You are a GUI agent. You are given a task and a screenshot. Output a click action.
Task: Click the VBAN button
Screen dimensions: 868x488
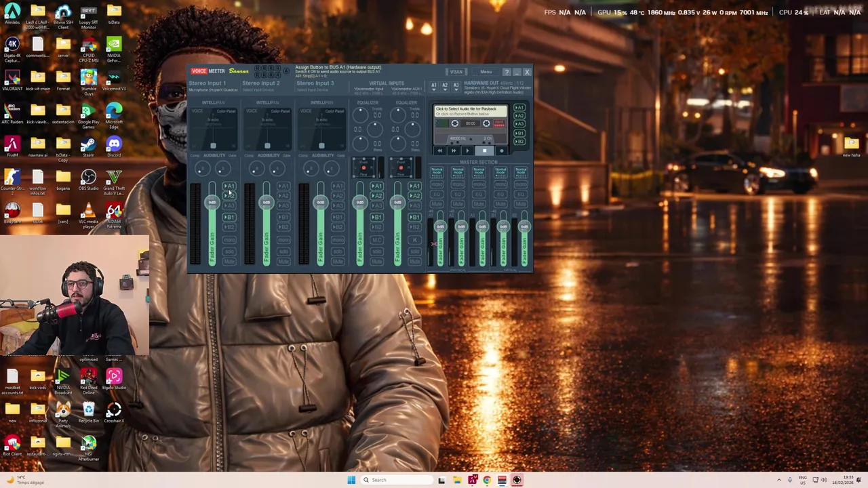[x=456, y=72]
